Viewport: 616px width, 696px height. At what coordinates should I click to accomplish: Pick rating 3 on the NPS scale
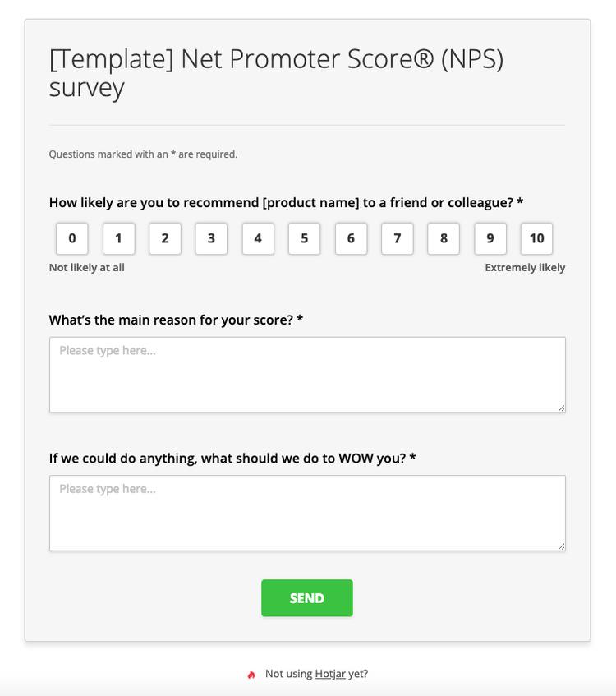pos(211,238)
